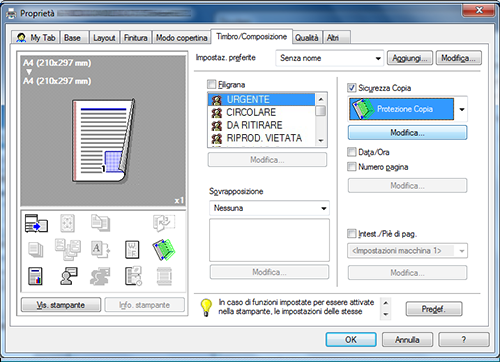This screenshot has width=500, height=362.
Task: Open help with the ? button
Action: tap(464, 339)
